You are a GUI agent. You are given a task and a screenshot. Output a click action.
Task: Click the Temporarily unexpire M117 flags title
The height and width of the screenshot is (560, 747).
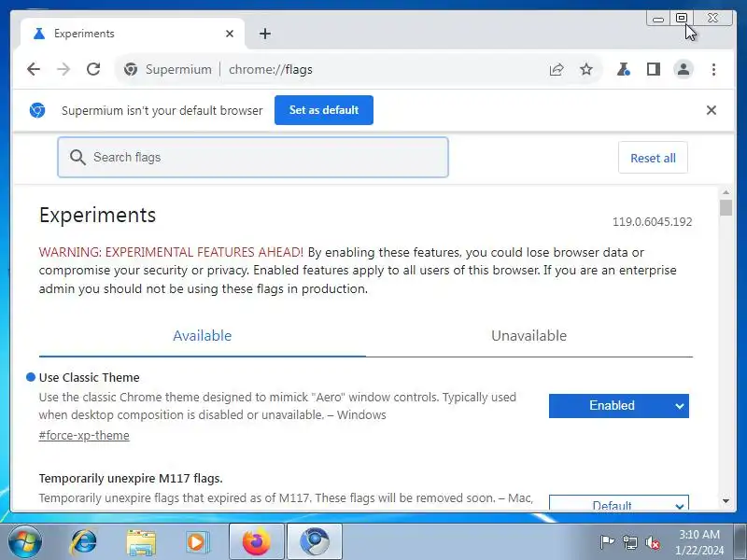pyautogui.click(x=131, y=478)
